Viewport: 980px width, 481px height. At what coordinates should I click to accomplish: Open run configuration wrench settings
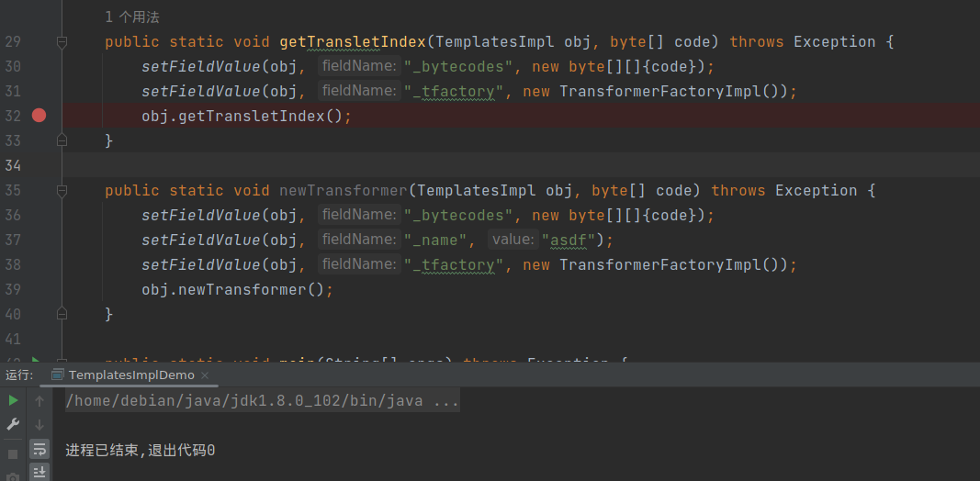click(13, 424)
